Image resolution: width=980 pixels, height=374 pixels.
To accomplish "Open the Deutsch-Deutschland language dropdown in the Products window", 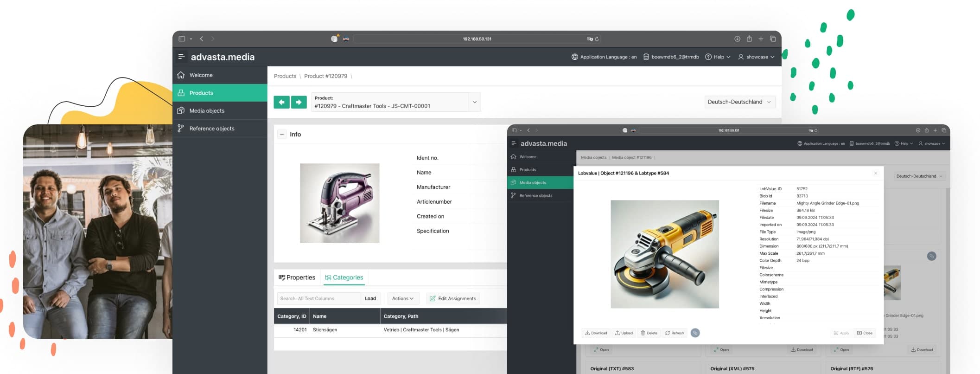I will [740, 102].
